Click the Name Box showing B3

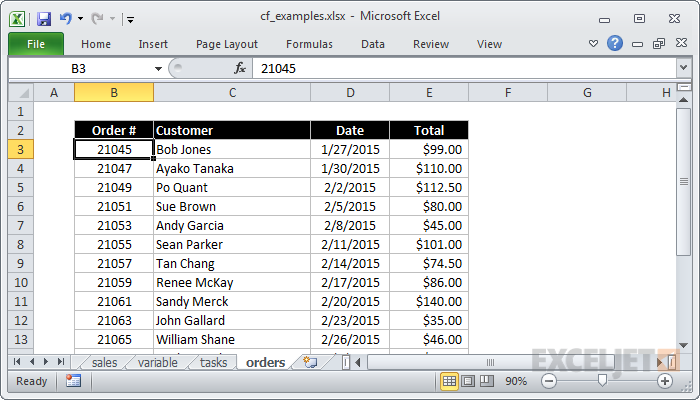[x=80, y=69]
